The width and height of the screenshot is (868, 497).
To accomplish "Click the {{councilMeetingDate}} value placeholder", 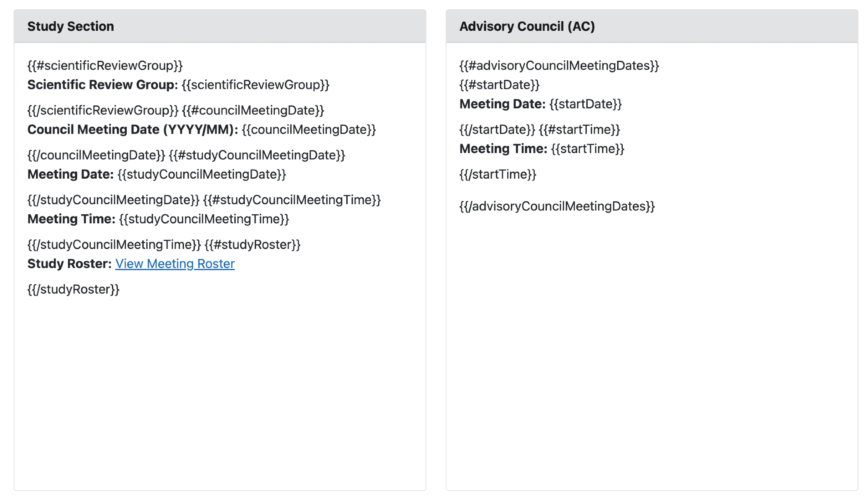I will pyautogui.click(x=309, y=130).
